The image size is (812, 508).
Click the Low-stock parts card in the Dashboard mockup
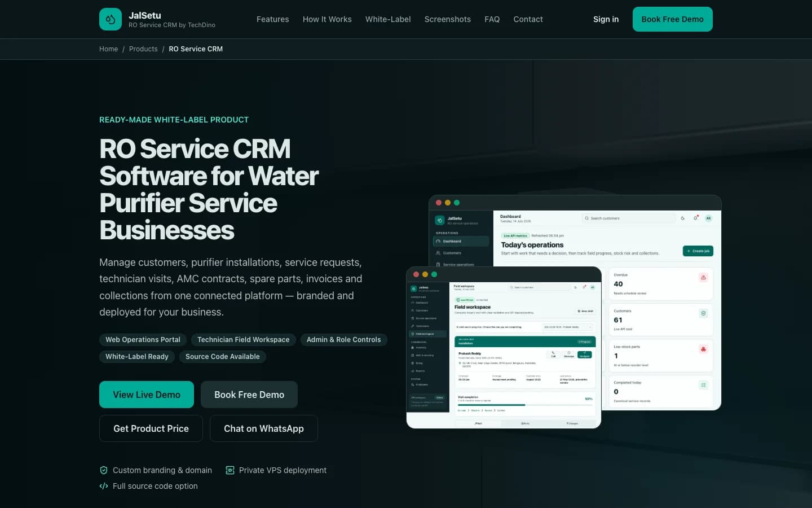click(660, 356)
